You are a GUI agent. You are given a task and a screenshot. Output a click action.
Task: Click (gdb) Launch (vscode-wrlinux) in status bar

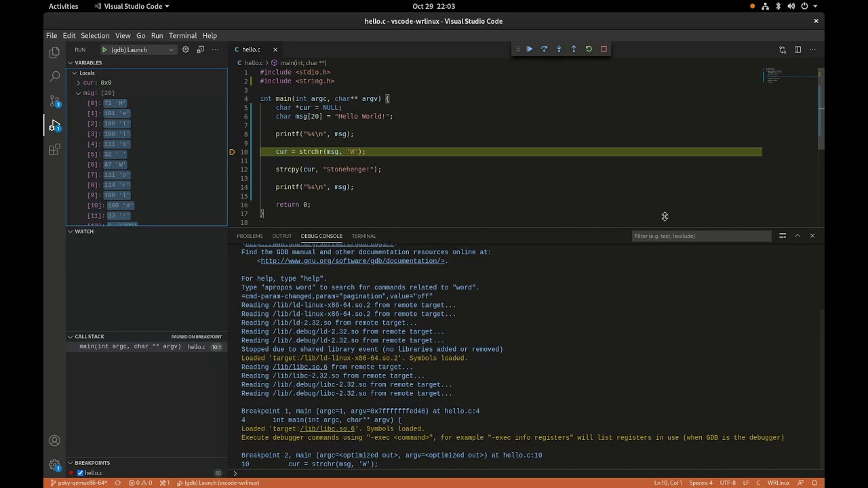click(x=218, y=483)
